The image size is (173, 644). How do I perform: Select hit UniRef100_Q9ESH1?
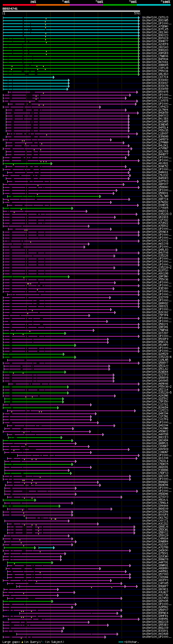point(155,327)
